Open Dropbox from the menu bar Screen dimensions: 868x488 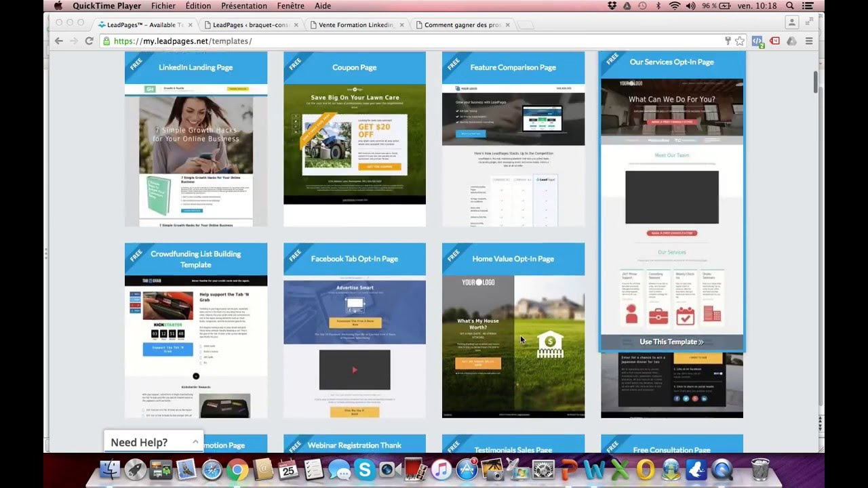tap(612, 5)
